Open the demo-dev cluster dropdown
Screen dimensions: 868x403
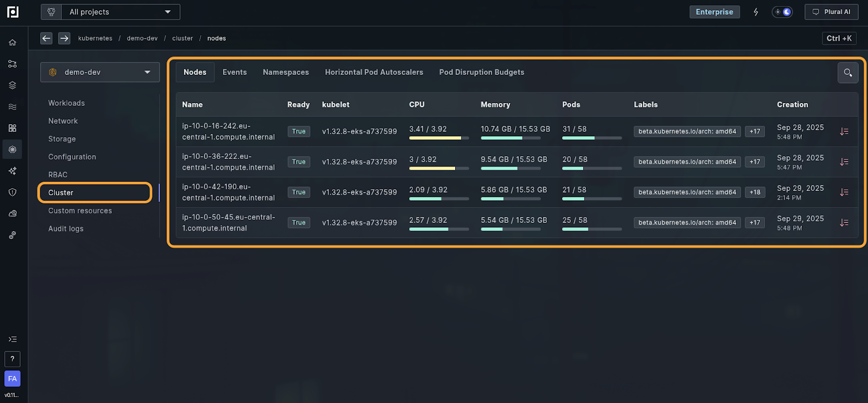click(x=100, y=72)
